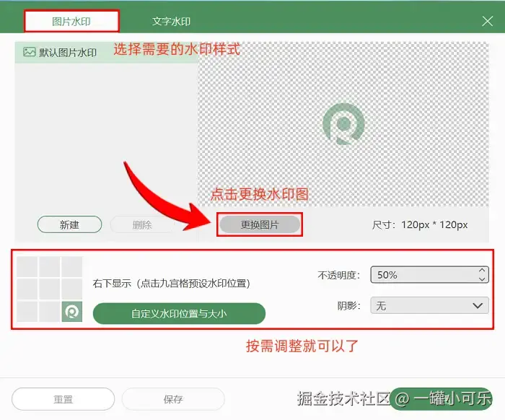Select top-center cell of position grid
505x420 pixels.
(x=49, y=267)
